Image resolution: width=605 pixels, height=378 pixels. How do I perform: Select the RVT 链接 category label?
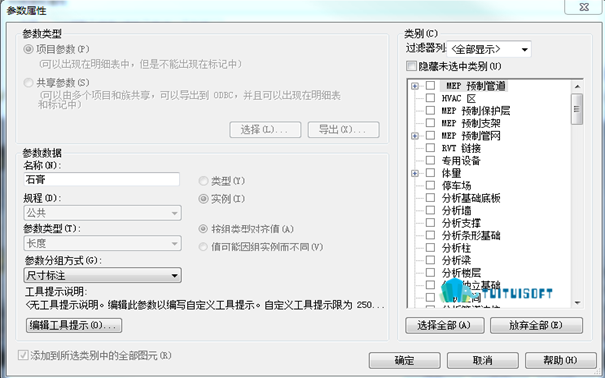pyautogui.click(x=461, y=148)
